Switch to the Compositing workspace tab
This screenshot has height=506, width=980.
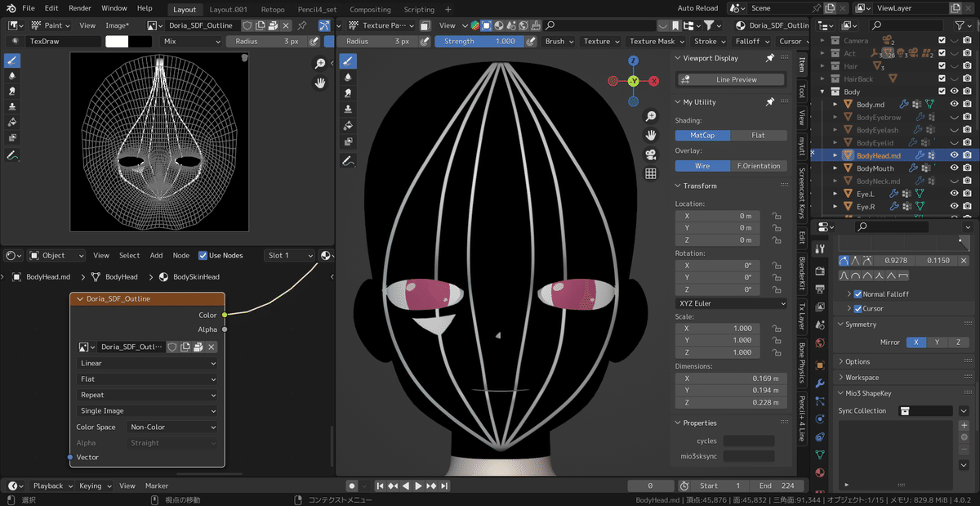click(x=370, y=10)
